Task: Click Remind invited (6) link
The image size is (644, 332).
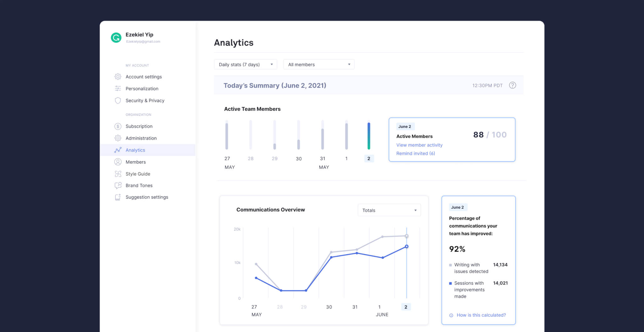Action: (415, 153)
